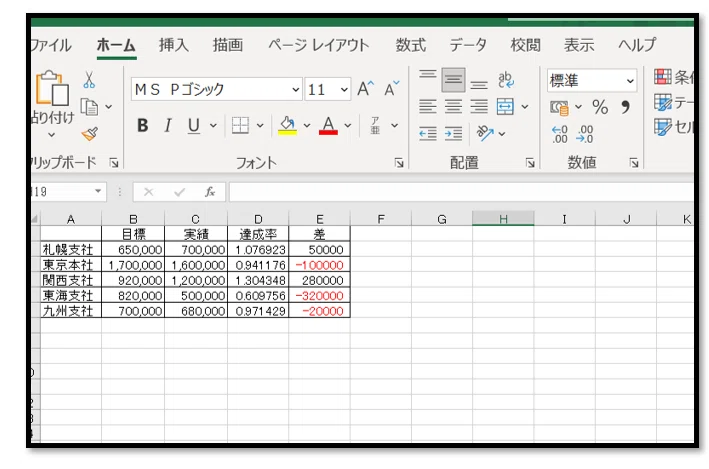Open Conditional Formatting (条件) icon

(663, 77)
